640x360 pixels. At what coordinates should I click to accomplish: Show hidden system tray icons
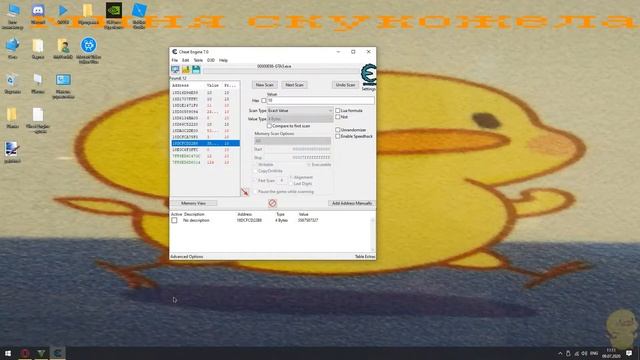pyautogui.click(x=560, y=353)
